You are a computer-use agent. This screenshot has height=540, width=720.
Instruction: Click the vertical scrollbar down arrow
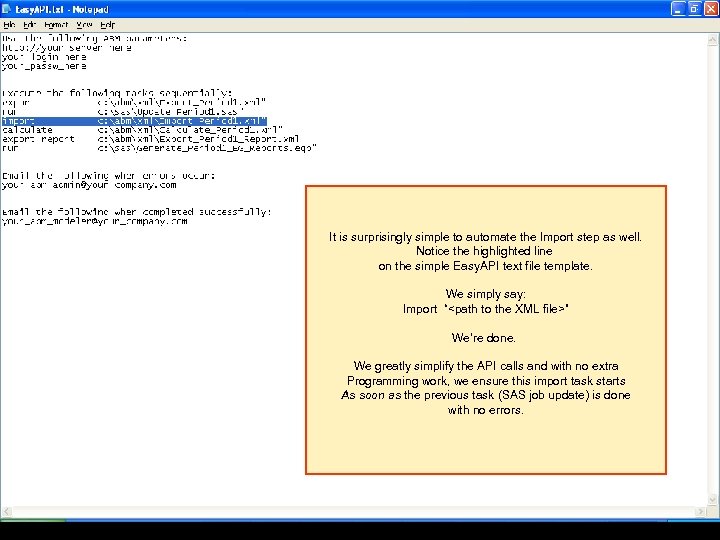pyautogui.click(x=712, y=500)
